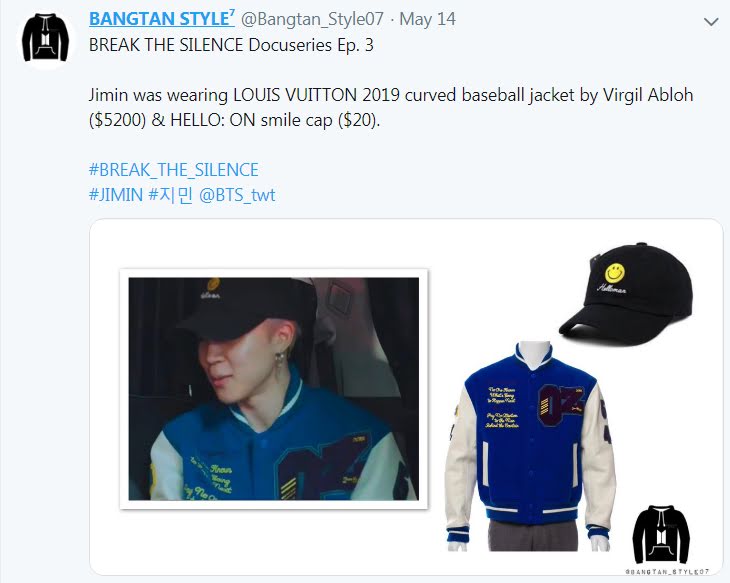
Task: Click the blue varsity jacket product image
Action: [x=531, y=446]
